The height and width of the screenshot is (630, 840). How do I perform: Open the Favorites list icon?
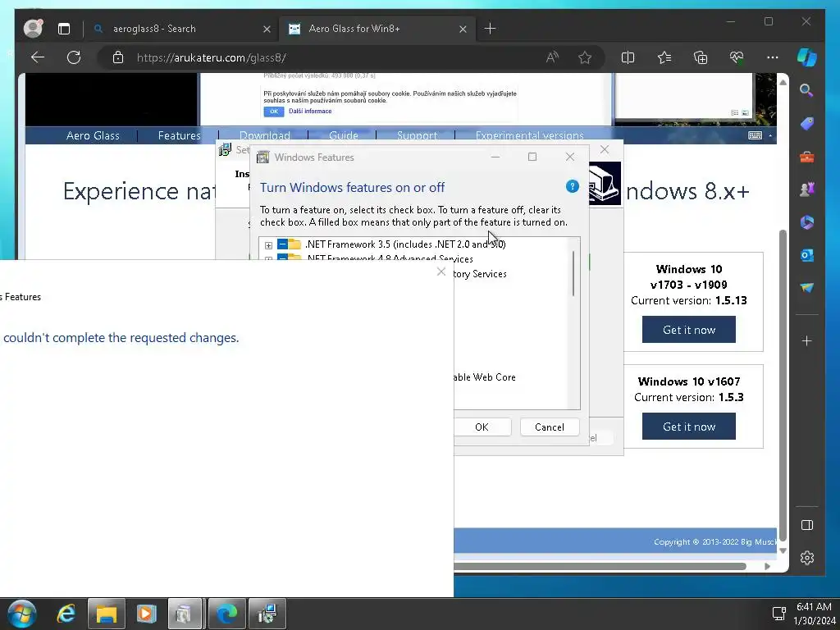[x=664, y=57]
